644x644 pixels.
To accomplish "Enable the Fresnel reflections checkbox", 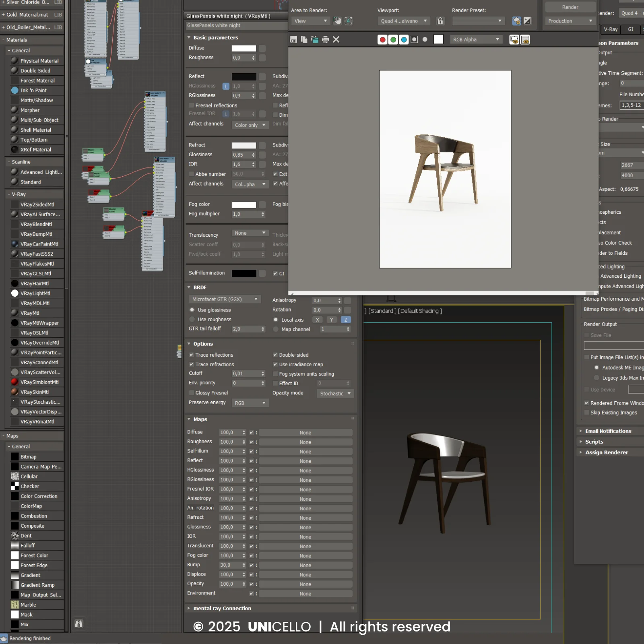I will [x=192, y=105].
